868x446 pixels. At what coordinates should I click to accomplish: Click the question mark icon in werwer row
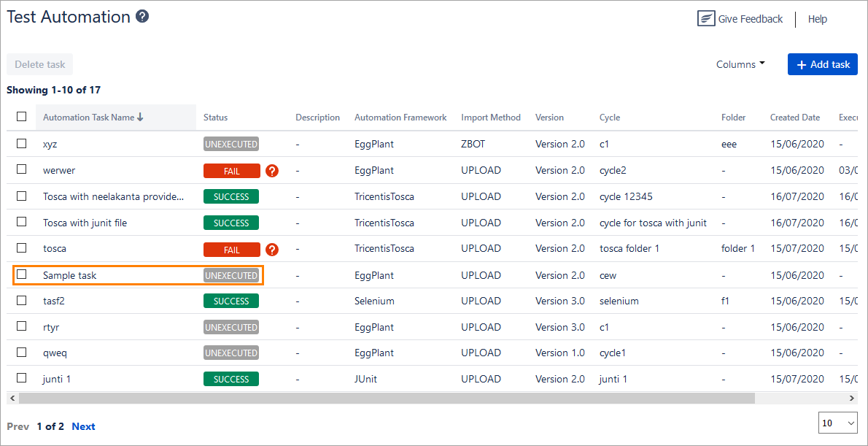click(272, 171)
